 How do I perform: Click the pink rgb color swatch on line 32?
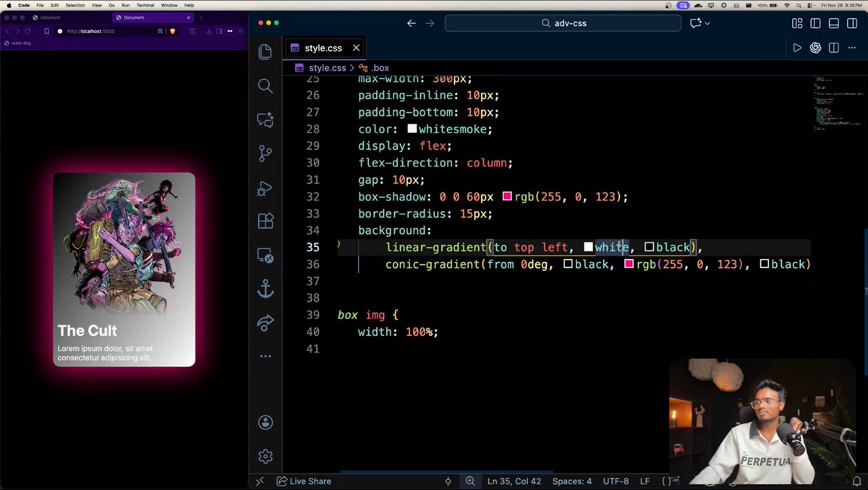click(x=506, y=196)
